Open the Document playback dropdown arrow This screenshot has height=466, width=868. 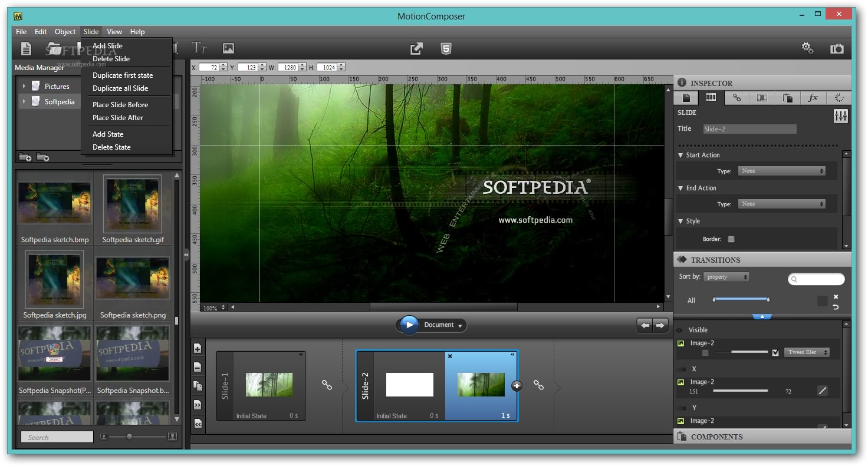coord(461,326)
